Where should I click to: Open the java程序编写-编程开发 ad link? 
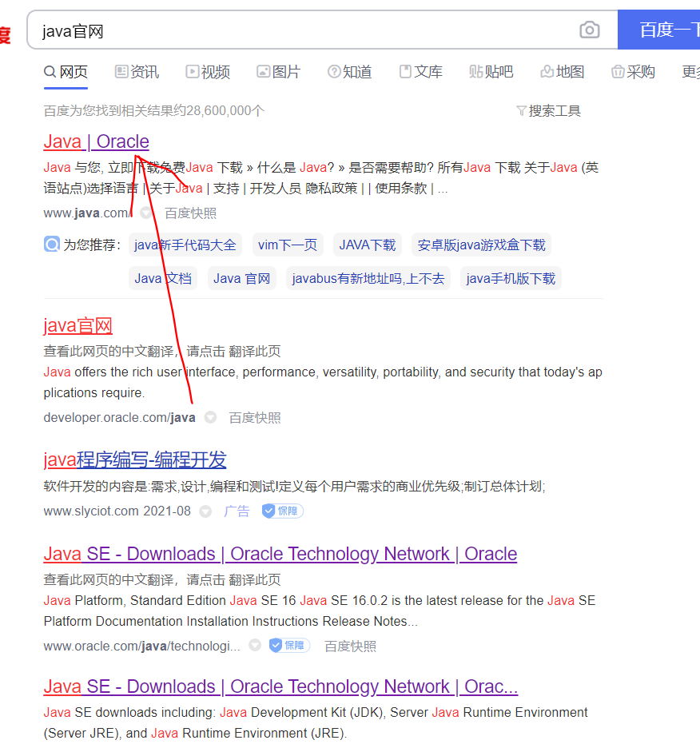[x=135, y=460]
